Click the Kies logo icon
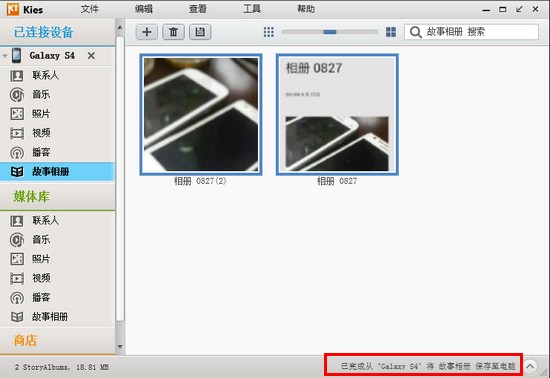This screenshot has width=550, height=378. pos(13,9)
